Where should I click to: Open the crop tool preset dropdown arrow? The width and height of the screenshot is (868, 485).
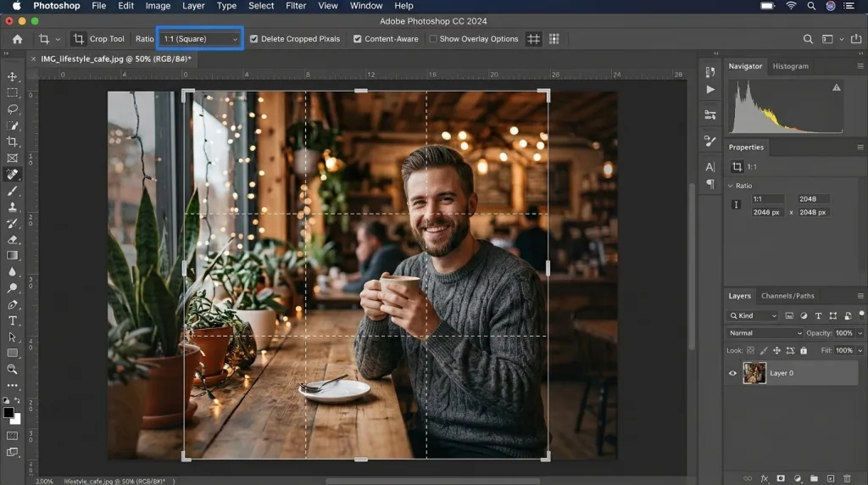[58, 39]
